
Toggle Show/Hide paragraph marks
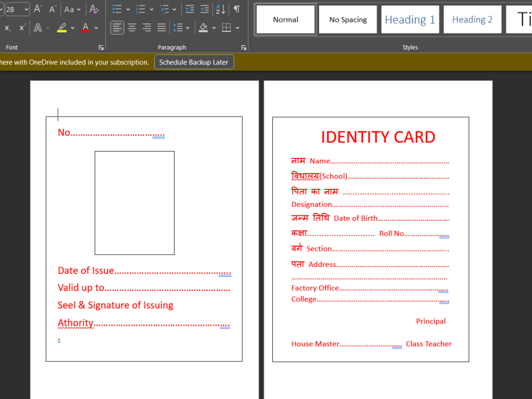237,9
